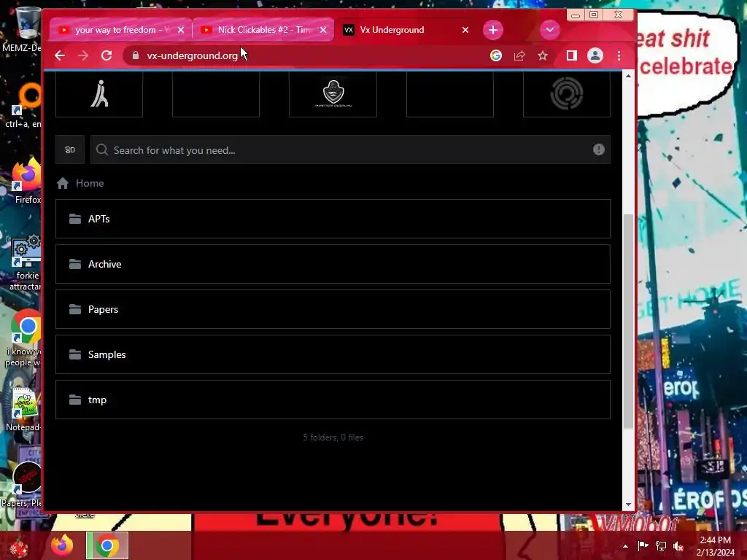Show hidden tray icons arrow
Viewport: 747px width, 560px height.
point(625,546)
